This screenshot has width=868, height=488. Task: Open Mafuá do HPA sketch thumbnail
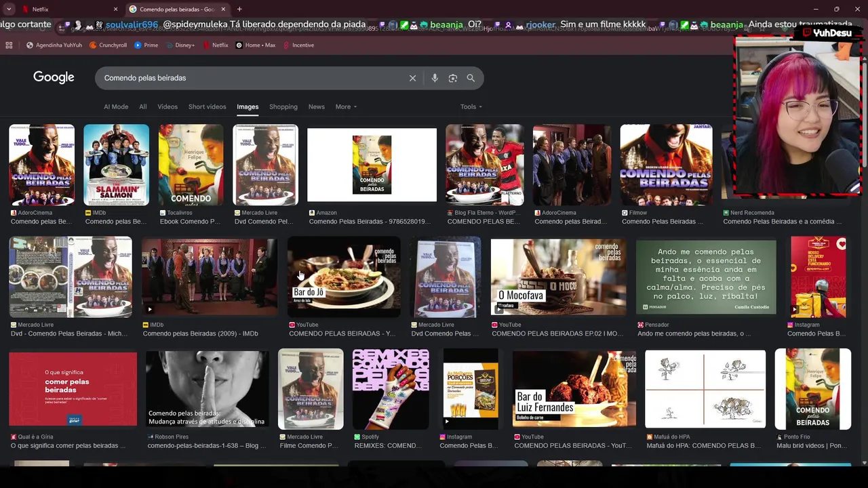tap(705, 389)
